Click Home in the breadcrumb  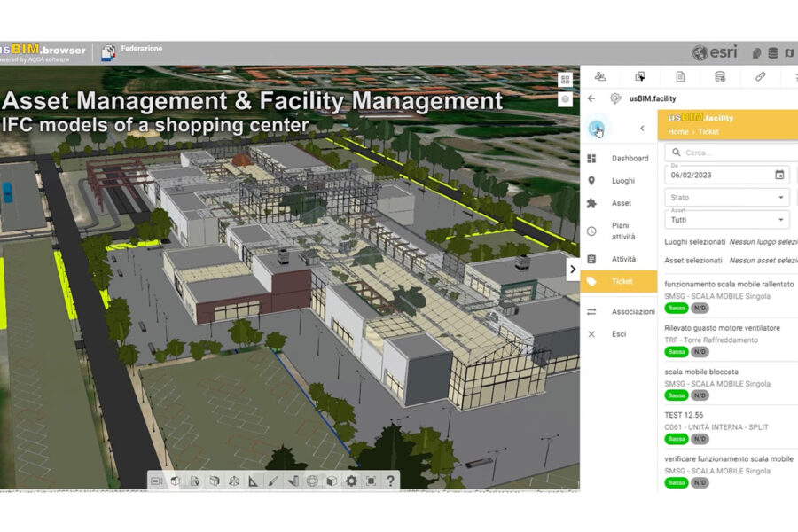(x=678, y=132)
